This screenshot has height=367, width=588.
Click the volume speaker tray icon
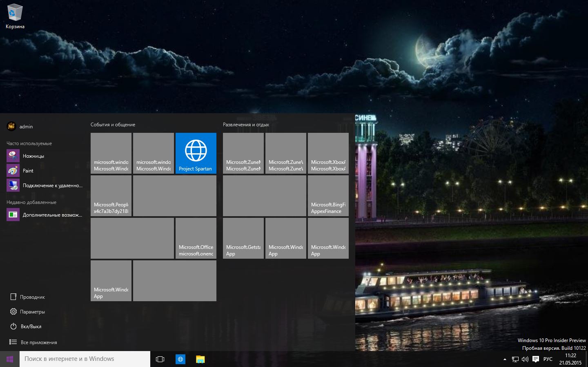525,359
